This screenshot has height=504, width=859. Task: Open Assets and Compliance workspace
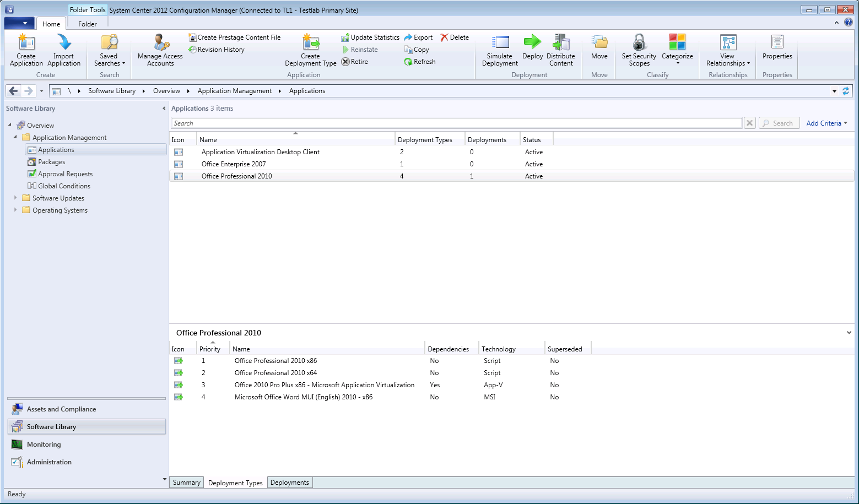[x=87, y=409]
